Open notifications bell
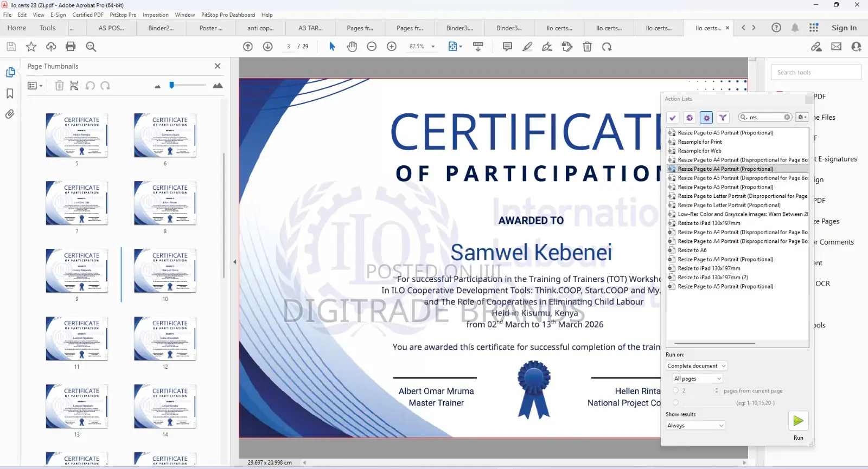The width and height of the screenshot is (868, 469). pos(795,28)
